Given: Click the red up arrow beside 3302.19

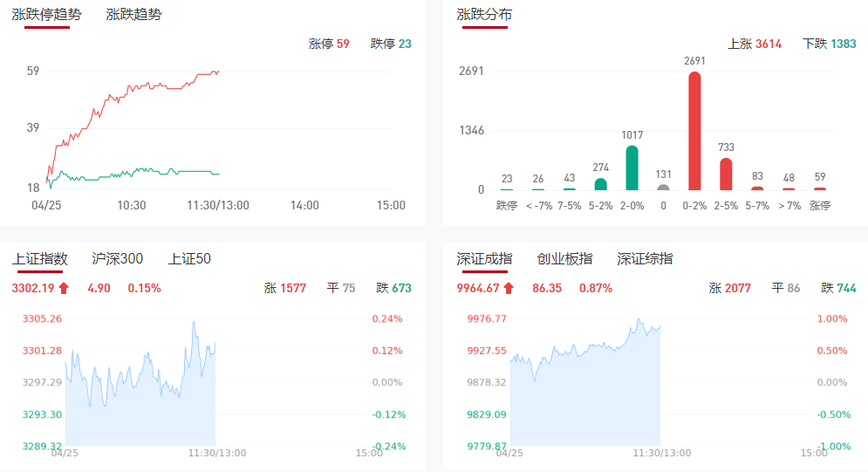Looking at the screenshot, I should tap(64, 288).
